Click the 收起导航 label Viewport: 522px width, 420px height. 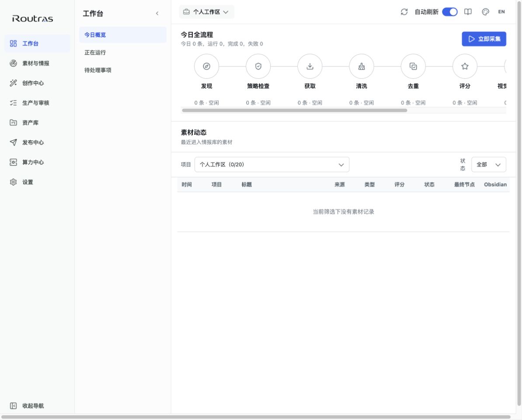(33, 406)
